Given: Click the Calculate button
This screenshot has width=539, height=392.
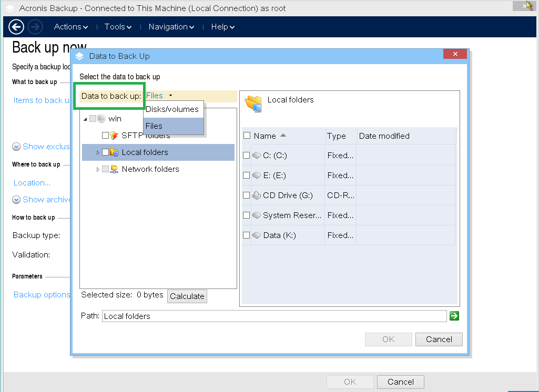Looking at the screenshot, I should (187, 296).
